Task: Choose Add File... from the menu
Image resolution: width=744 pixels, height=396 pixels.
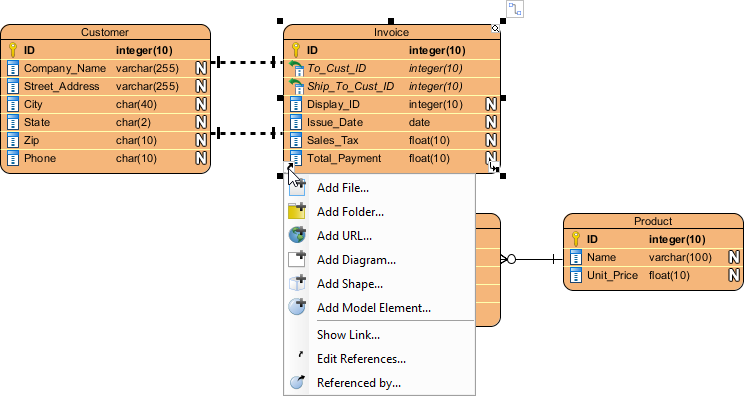Action: pyautogui.click(x=380, y=188)
